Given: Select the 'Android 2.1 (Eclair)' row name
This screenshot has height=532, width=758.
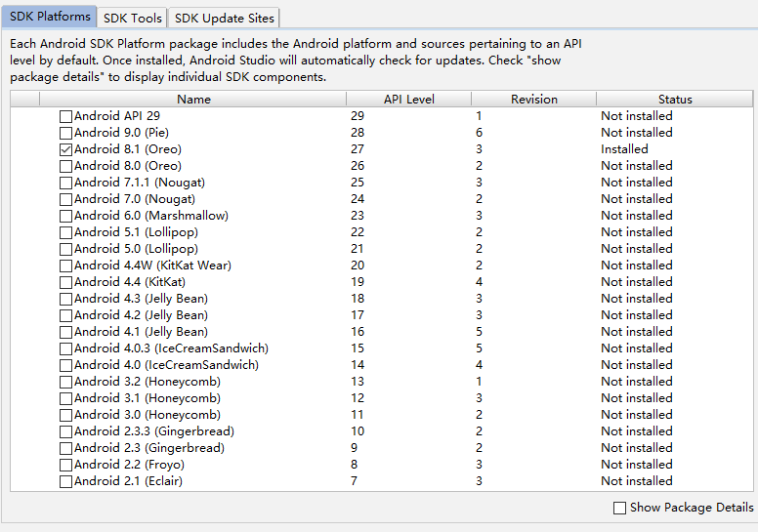Looking at the screenshot, I should 128,481.
